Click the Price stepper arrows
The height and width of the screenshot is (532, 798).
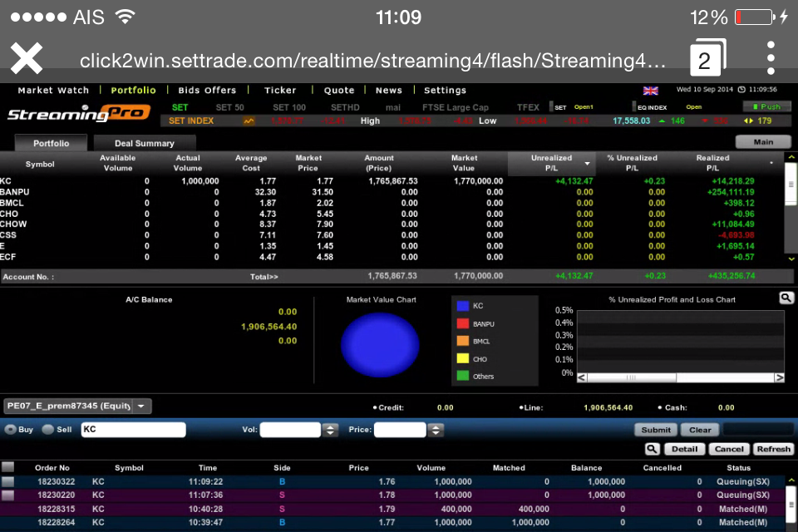click(436, 430)
